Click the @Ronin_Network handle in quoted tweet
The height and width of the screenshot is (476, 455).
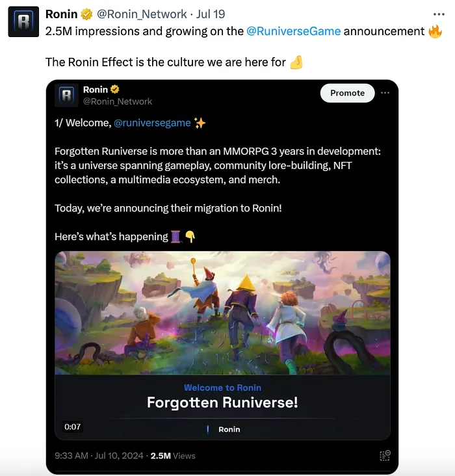[118, 101]
